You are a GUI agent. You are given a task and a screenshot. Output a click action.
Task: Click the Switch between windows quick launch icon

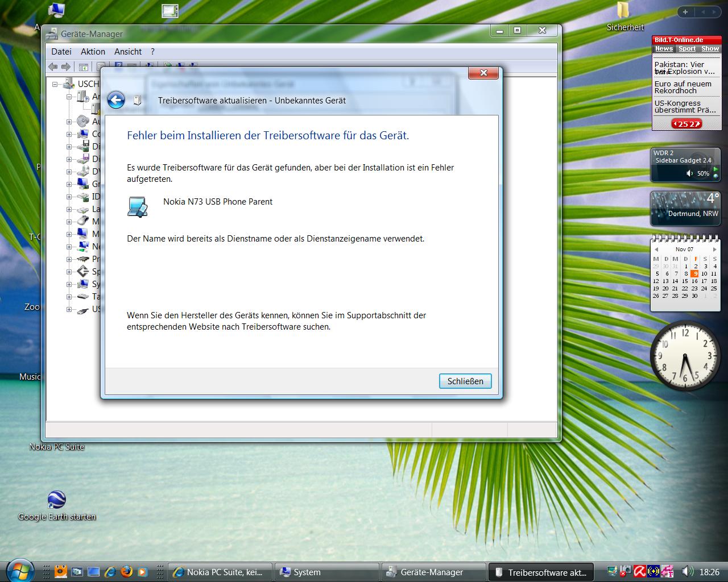77,572
